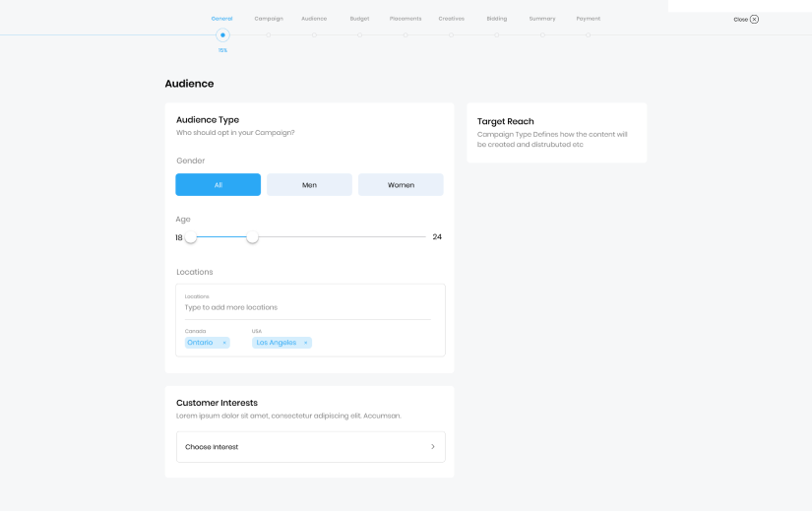Select the Women gender option
812x517 pixels.
(401, 184)
